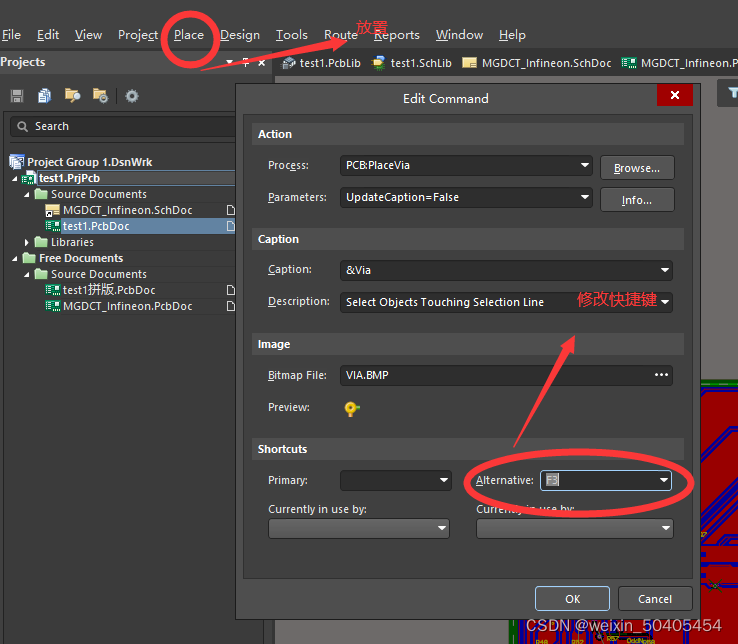Image resolution: width=738 pixels, height=644 pixels.
Task: Click the via preview image in Edit Command
Action: (x=352, y=408)
